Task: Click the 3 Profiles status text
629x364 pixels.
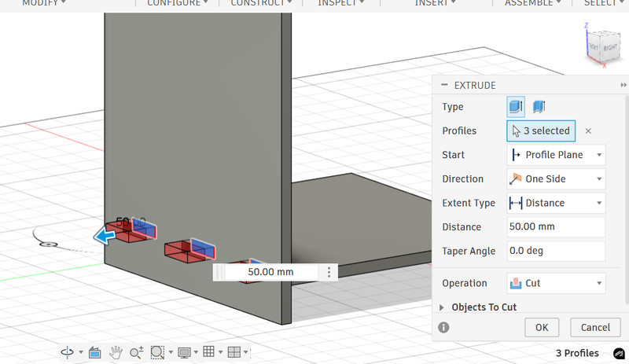Action: [577, 353]
